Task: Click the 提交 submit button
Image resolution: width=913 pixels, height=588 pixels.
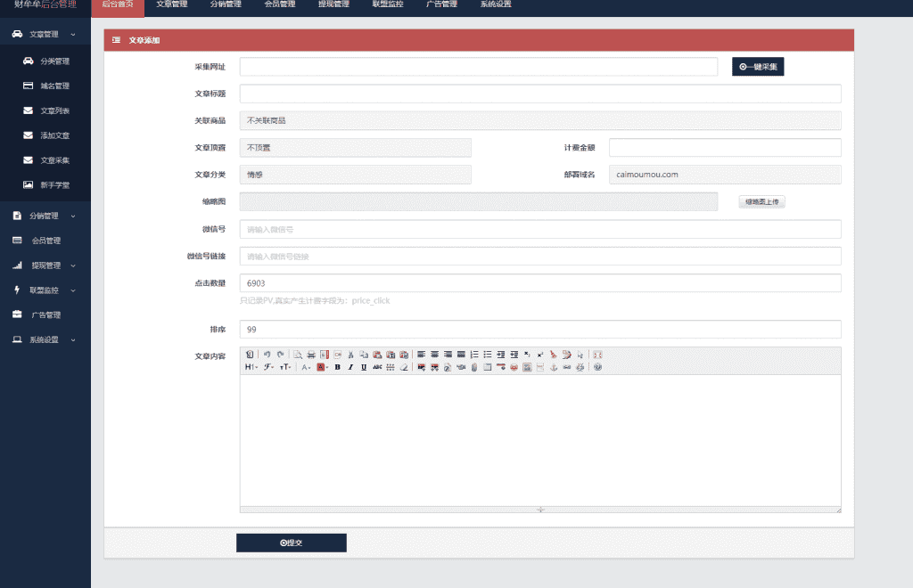Action: (x=291, y=543)
